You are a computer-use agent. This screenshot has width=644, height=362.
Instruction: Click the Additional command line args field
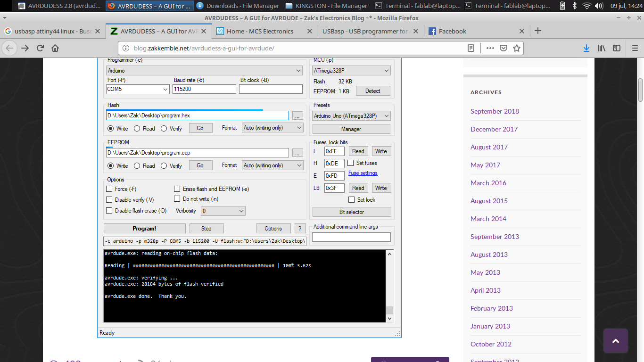point(351,237)
